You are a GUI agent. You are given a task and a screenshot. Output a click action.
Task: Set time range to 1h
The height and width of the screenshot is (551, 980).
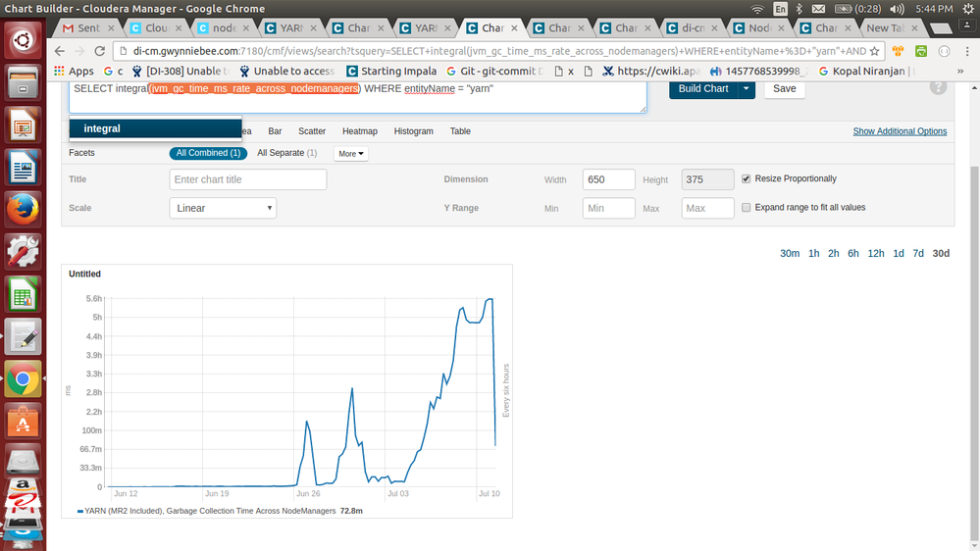tap(813, 253)
